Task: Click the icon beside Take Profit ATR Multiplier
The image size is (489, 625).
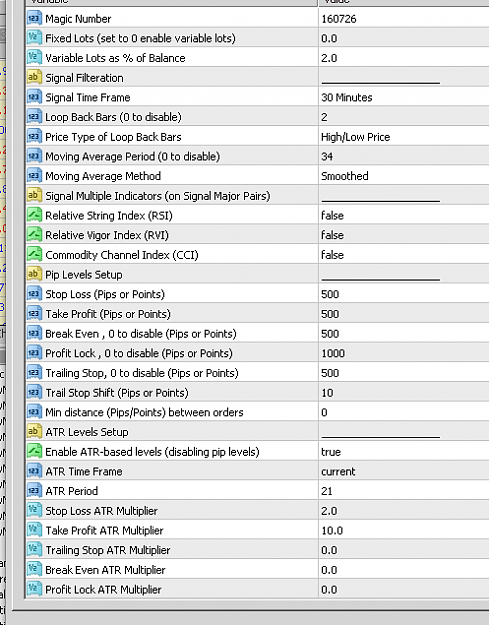Action: tap(34, 530)
